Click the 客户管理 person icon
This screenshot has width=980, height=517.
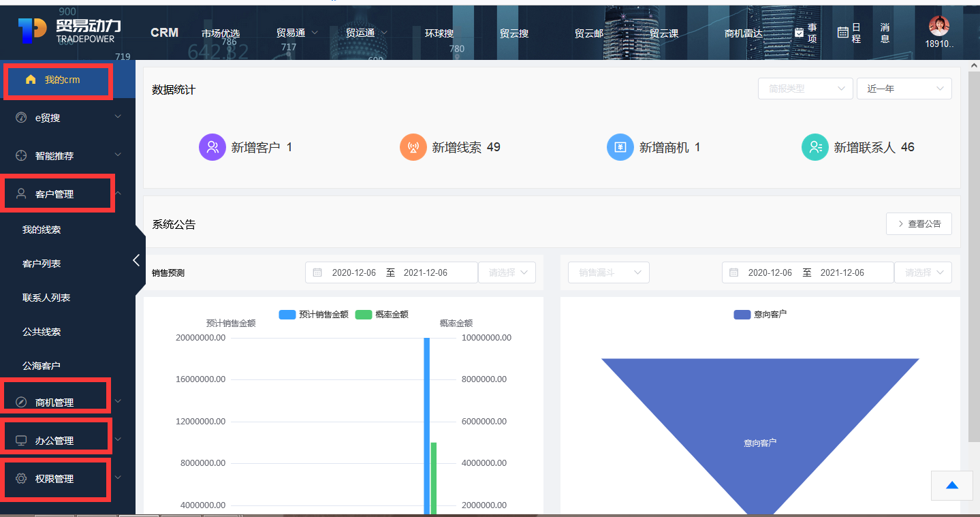[x=21, y=193]
